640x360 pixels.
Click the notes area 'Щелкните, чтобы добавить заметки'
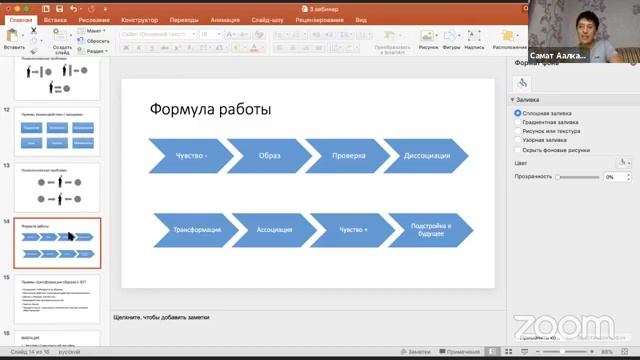point(161,317)
